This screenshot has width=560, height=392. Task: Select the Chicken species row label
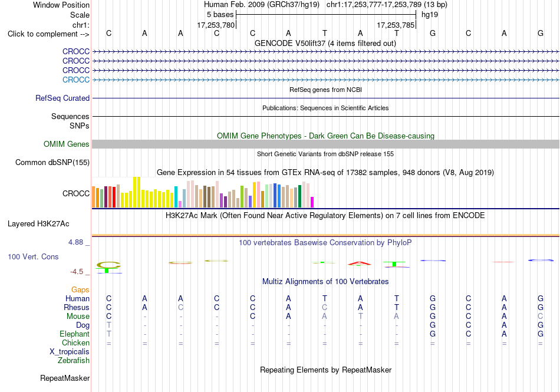point(75,342)
